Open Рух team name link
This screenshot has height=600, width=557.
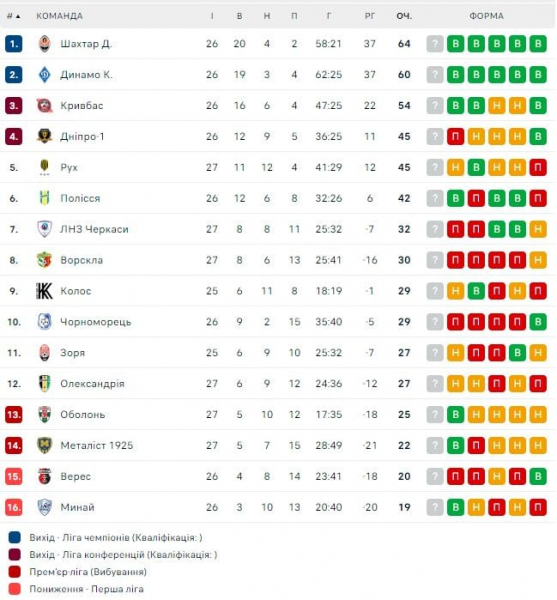tap(69, 168)
